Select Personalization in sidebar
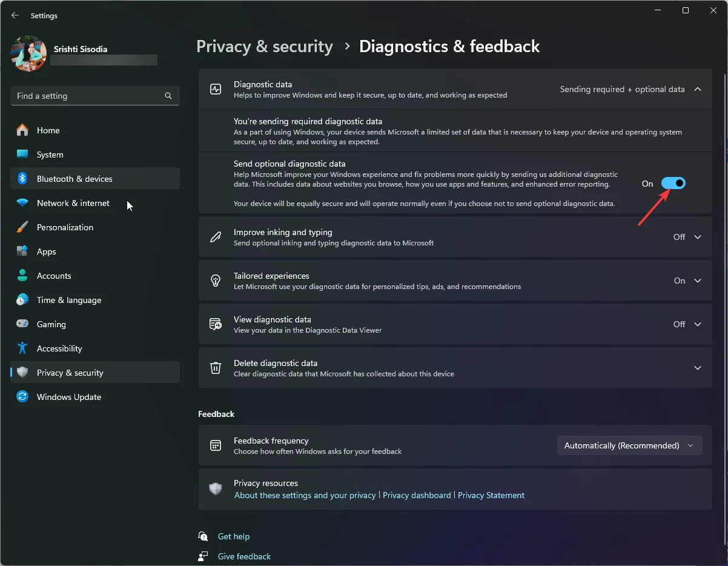The width and height of the screenshot is (728, 566). [x=95, y=227]
